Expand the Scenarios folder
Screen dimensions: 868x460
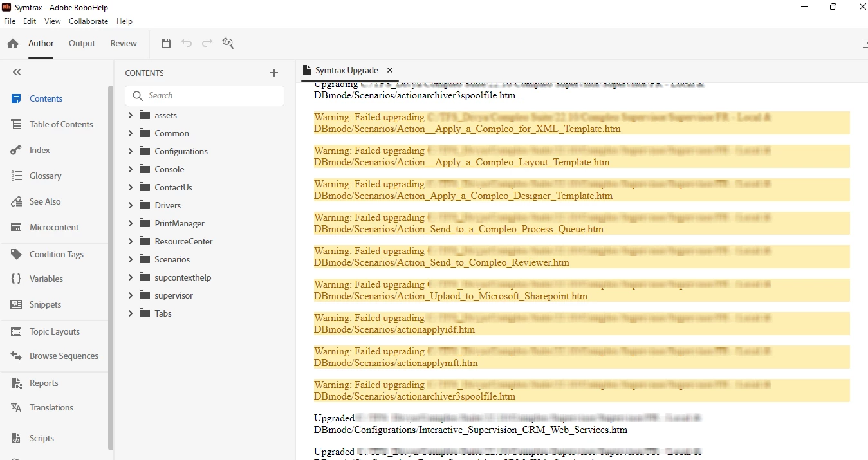130,259
